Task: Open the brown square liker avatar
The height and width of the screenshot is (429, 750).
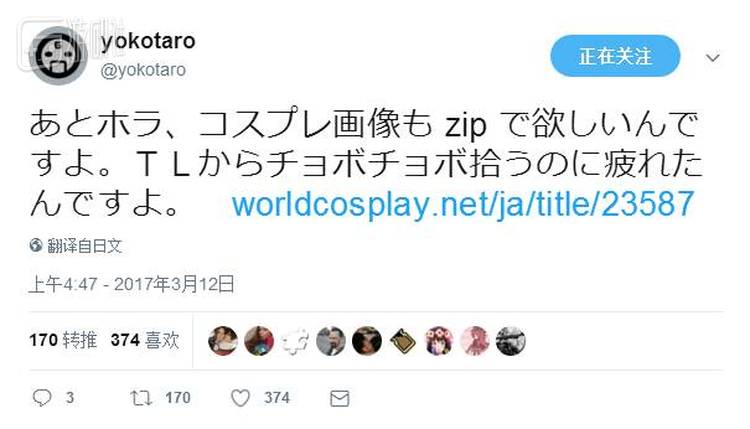Action: [x=403, y=341]
